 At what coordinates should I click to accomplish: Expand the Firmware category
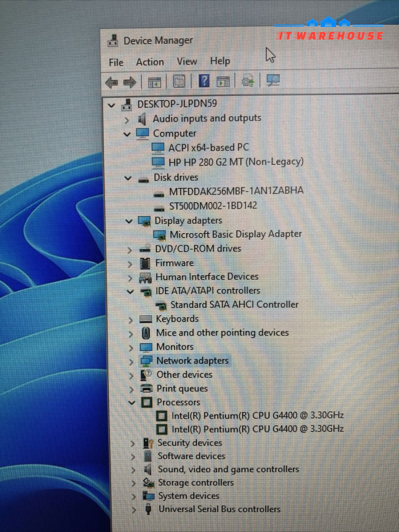click(130, 264)
